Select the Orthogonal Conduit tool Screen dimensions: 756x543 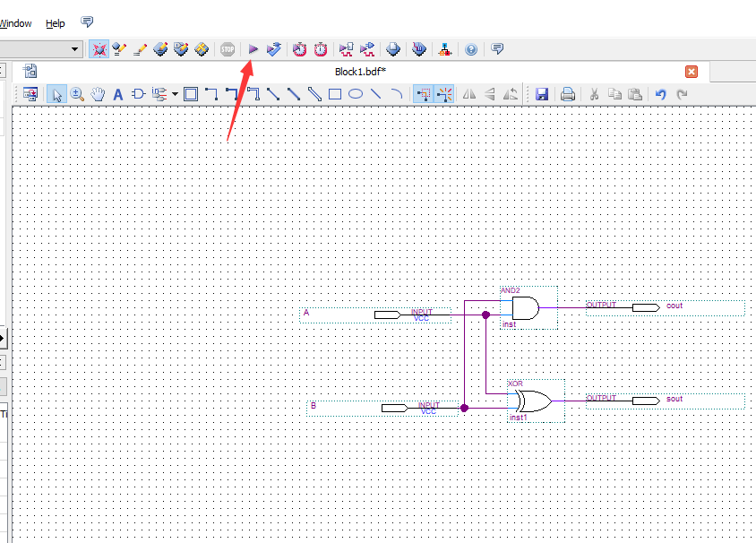click(253, 94)
